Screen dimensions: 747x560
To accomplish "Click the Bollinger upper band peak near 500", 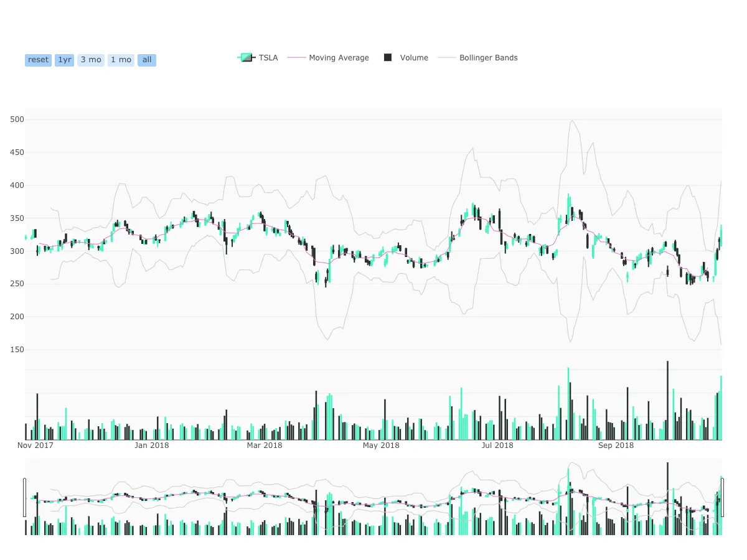I will click(572, 121).
